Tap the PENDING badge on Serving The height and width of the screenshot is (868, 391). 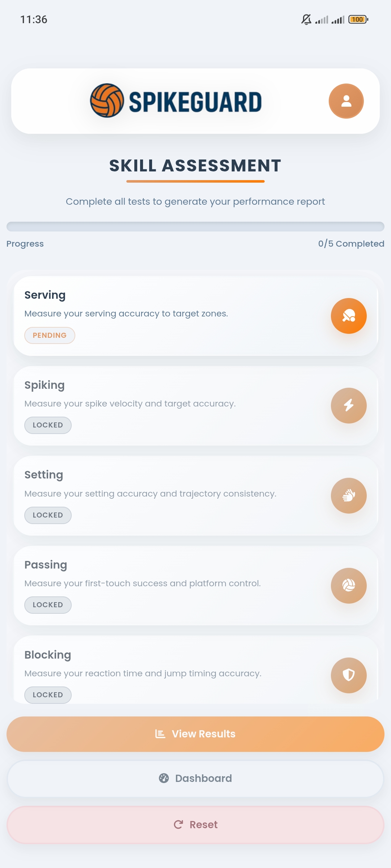[x=50, y=335]
